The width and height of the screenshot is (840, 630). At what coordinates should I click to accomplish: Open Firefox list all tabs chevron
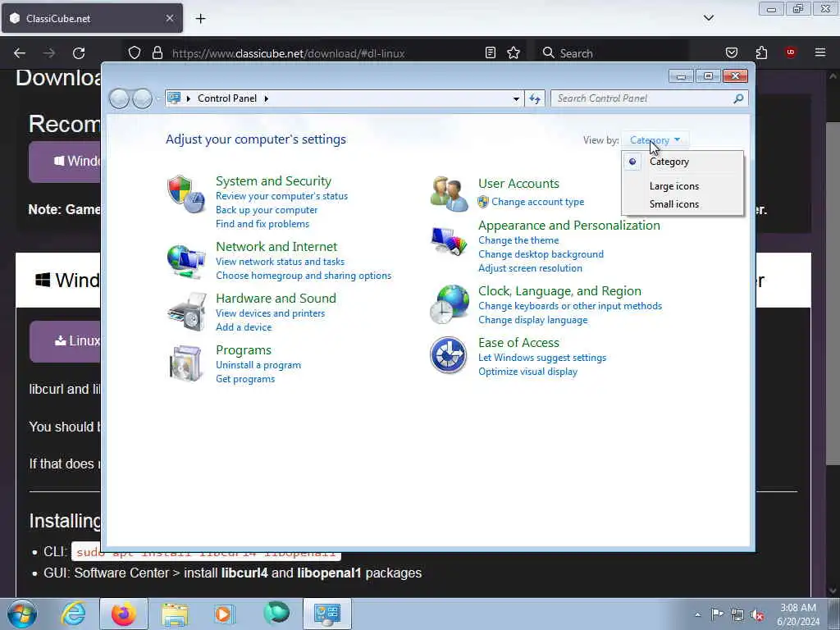(708, 18)
